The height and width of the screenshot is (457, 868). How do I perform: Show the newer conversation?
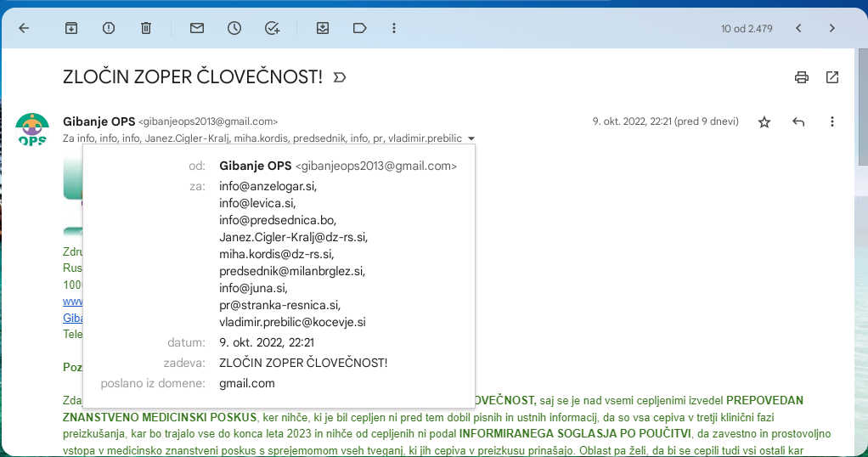click(798, 28)
